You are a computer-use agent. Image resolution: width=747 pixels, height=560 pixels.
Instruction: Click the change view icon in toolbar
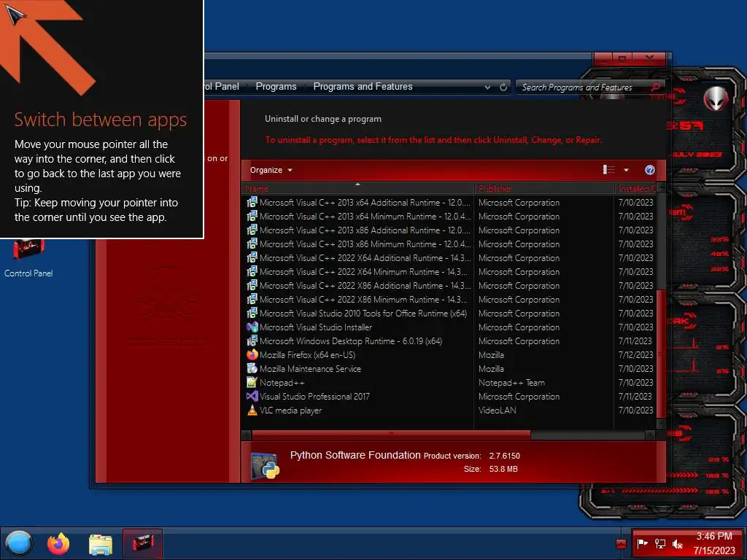coord(608,169)
